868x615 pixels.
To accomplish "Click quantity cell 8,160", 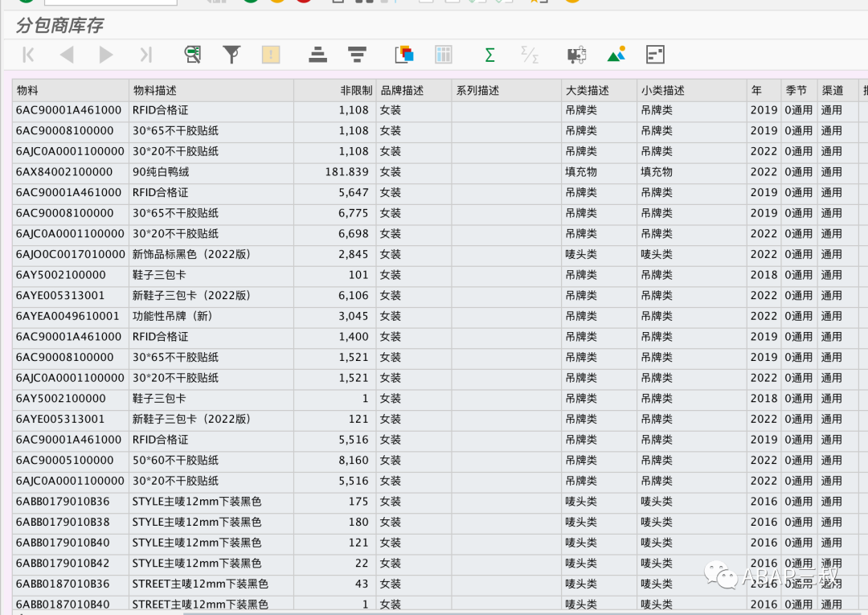I will pyautogui.click(x=335, y=461).
